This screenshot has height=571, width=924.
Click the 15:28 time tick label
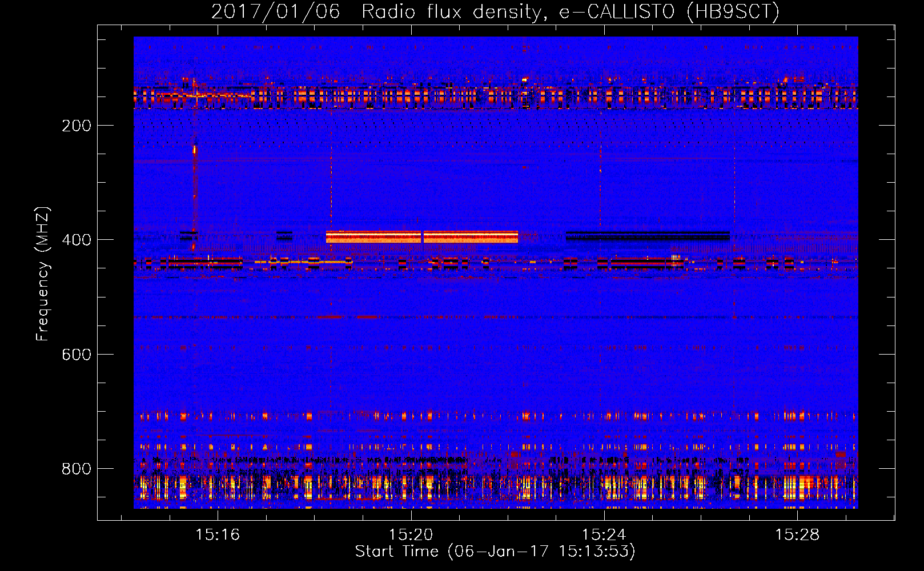click(x=797, y=534)
